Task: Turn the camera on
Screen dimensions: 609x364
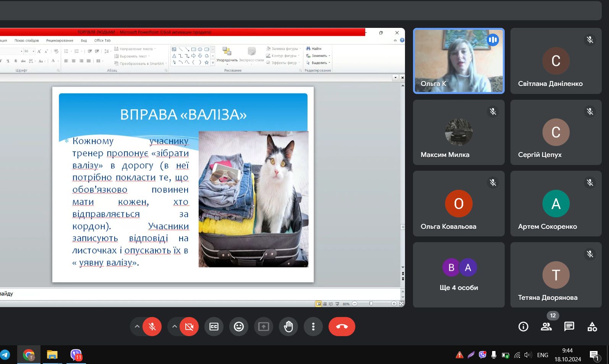Action: pyautogui.click(x=189, y=327)
